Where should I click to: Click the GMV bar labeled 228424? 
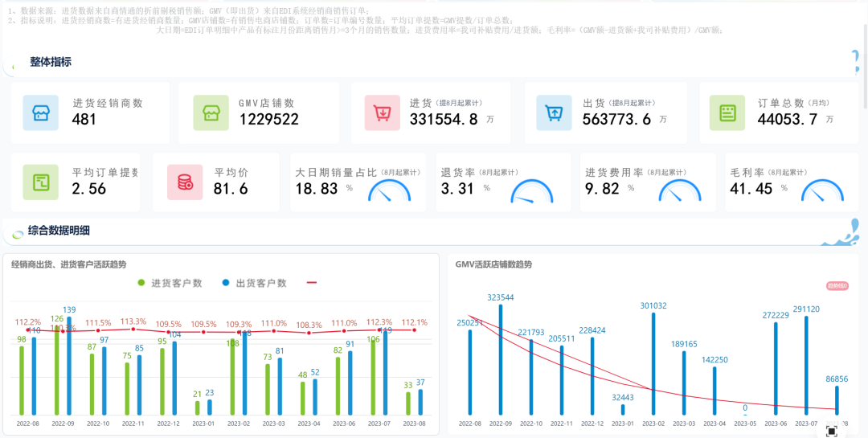point(592,377)
